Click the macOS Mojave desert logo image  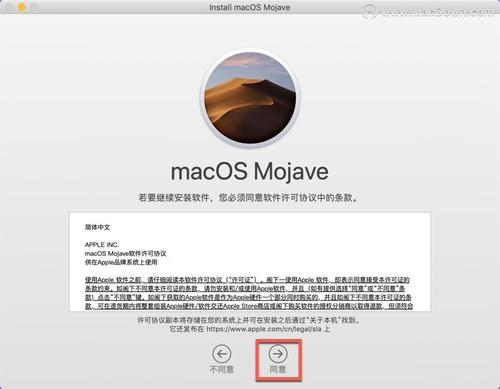tap(250, 98)
